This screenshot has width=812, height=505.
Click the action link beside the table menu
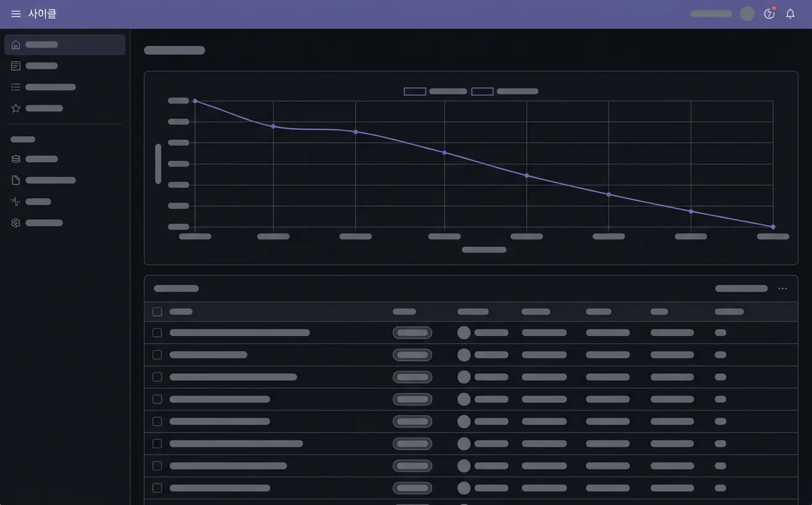point(741,288)
